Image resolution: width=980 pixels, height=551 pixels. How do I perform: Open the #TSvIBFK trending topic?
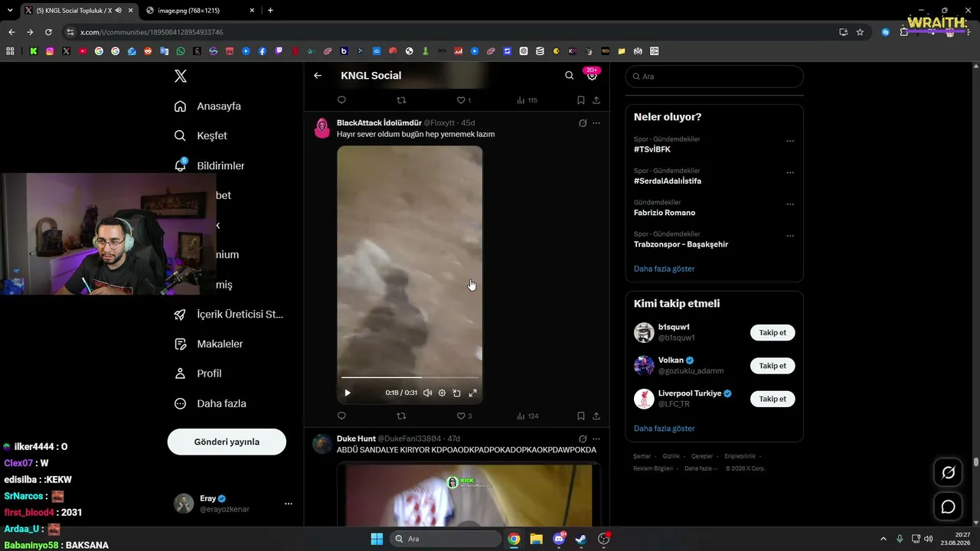coord(652,149)
